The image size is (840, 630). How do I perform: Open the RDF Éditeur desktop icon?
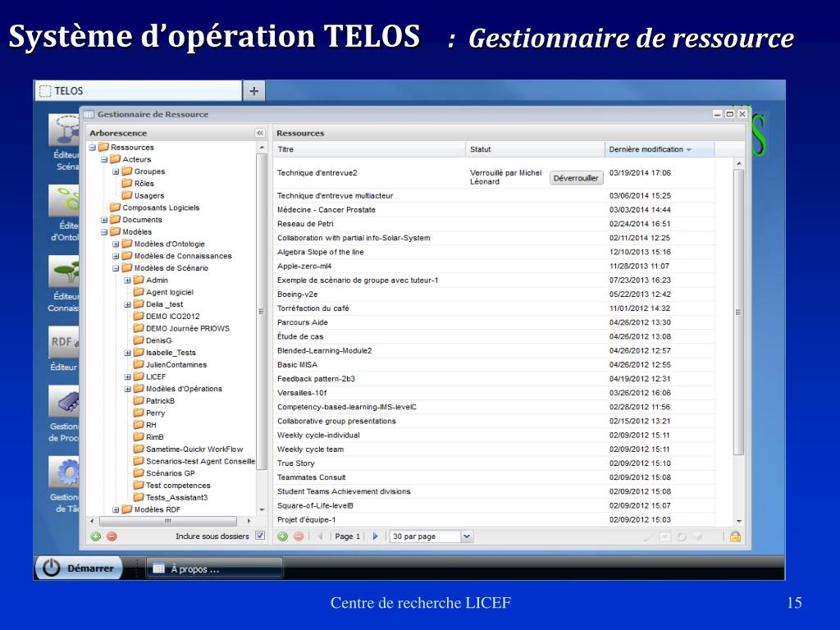coord(64,342)
